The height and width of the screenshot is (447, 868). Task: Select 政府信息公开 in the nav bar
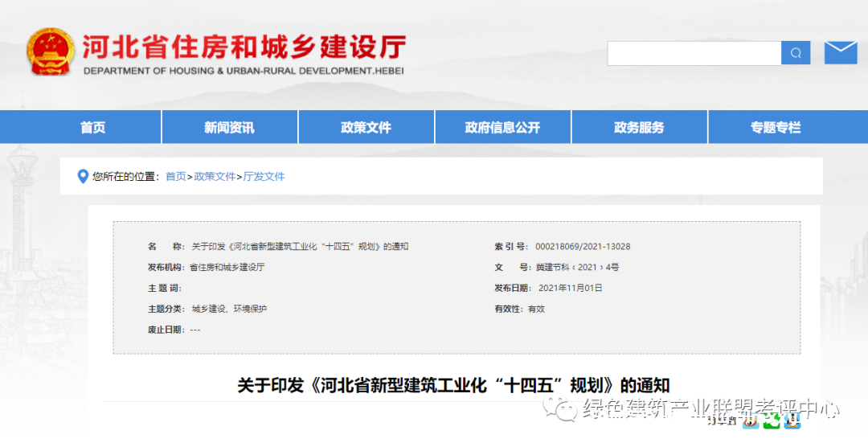[502, 128]
